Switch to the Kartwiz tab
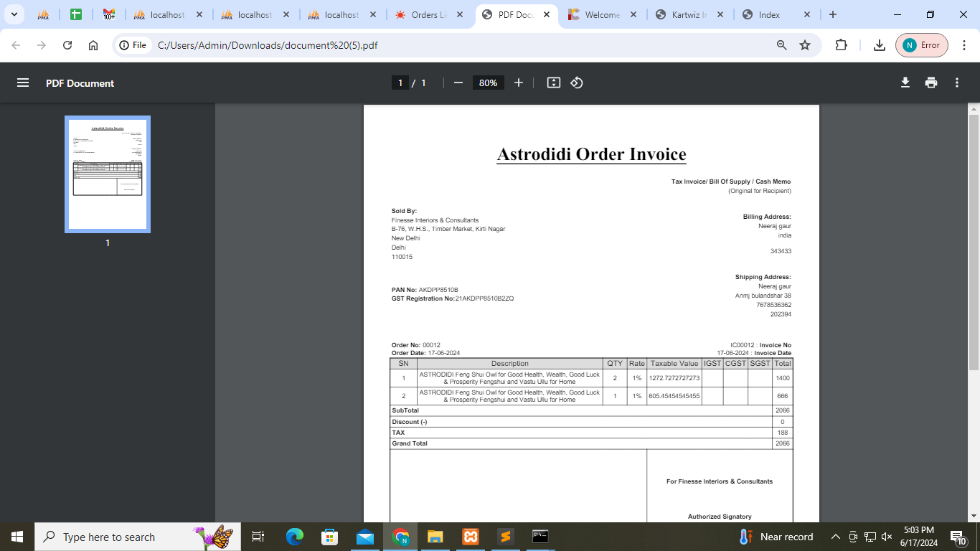 (689, 14)
